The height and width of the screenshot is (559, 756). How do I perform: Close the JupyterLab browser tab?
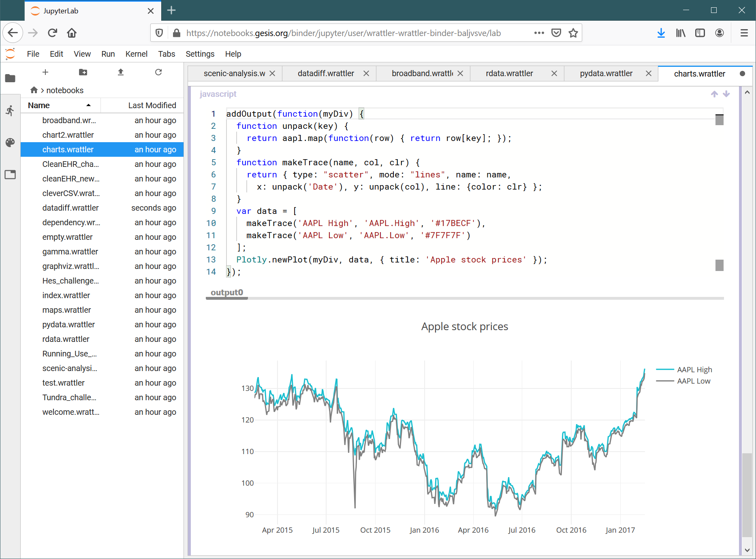coord(151,11)
